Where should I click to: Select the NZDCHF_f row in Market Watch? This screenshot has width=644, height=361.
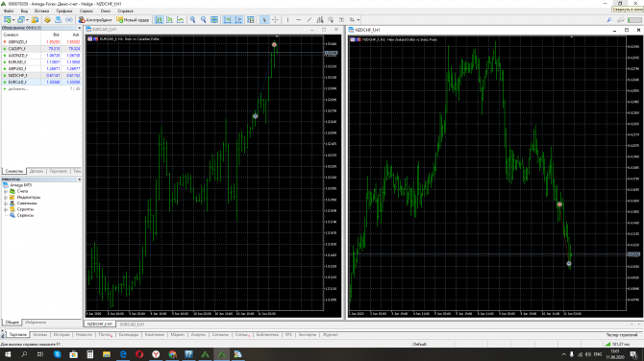point(41,76)
